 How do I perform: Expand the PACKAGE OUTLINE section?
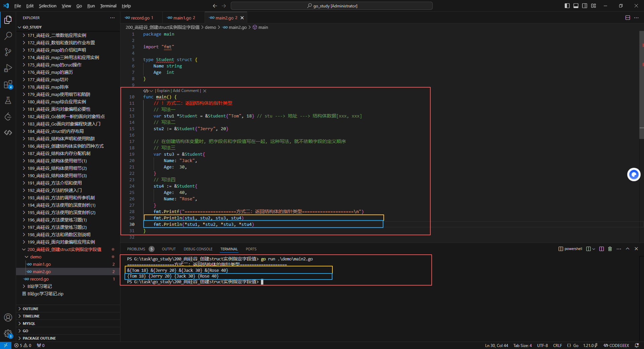pos(68,338)
